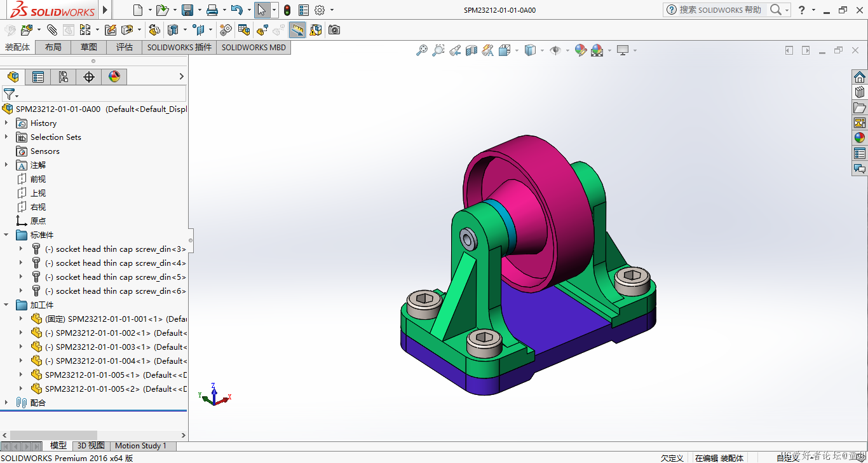Click the Print icon

pos(212,10)
